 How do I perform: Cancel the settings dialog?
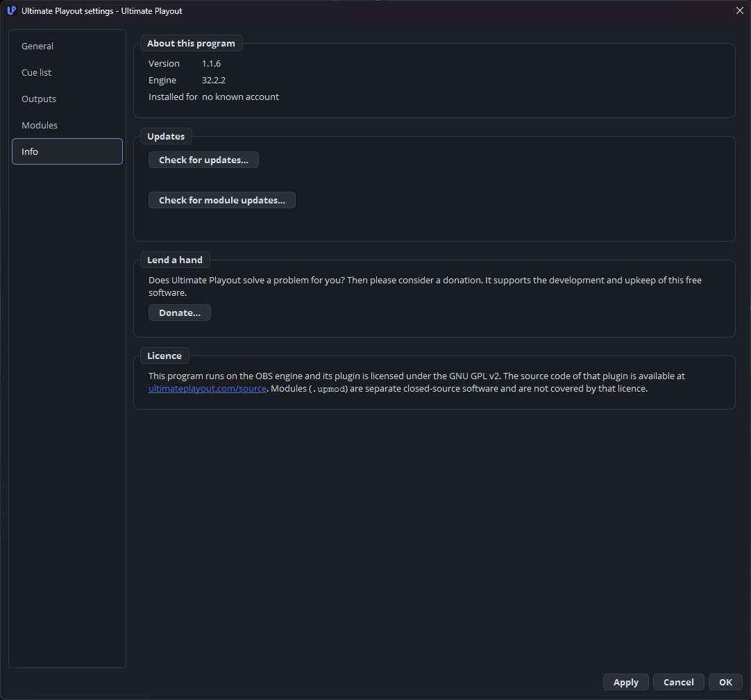[678, 682]
